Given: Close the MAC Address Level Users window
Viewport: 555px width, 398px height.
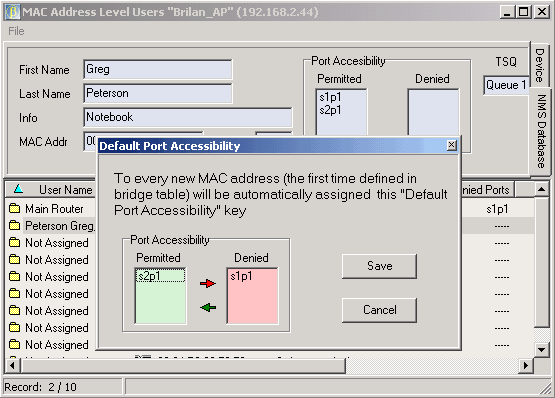Looking at the screenshot, I should (x=542, y=12).
